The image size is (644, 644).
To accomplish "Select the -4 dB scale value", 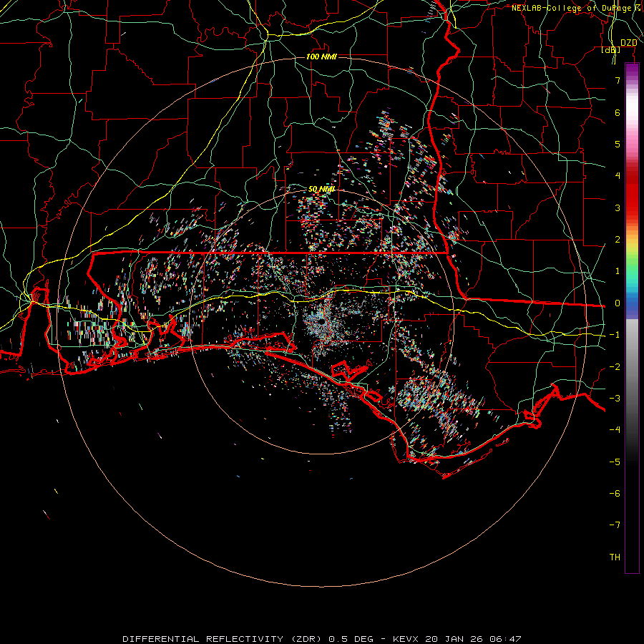I will (x=615, y=430).
